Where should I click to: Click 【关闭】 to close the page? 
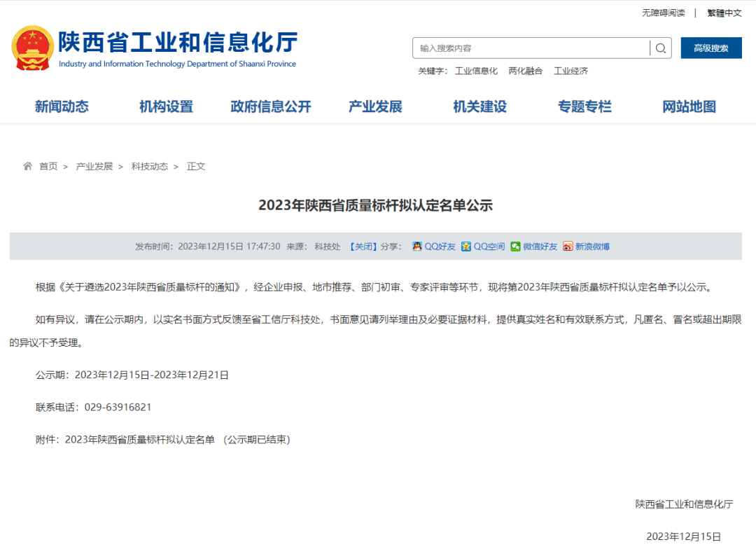[361, 247]
